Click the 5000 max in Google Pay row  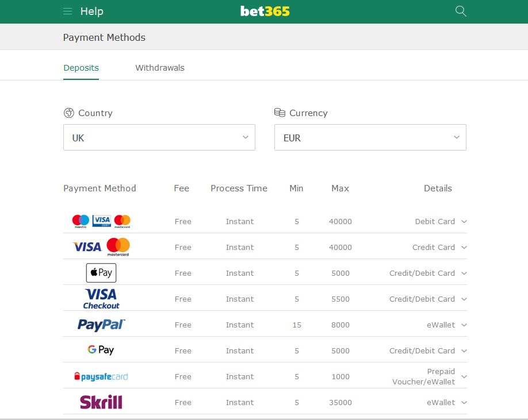tap(340, 351)
